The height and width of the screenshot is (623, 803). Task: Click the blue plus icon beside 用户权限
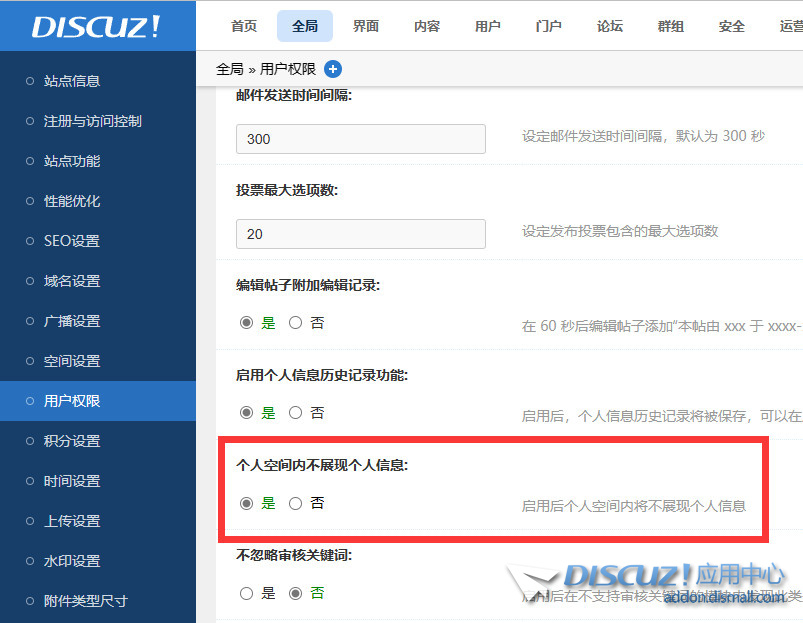pyautogui.click(x=333, y=69)
